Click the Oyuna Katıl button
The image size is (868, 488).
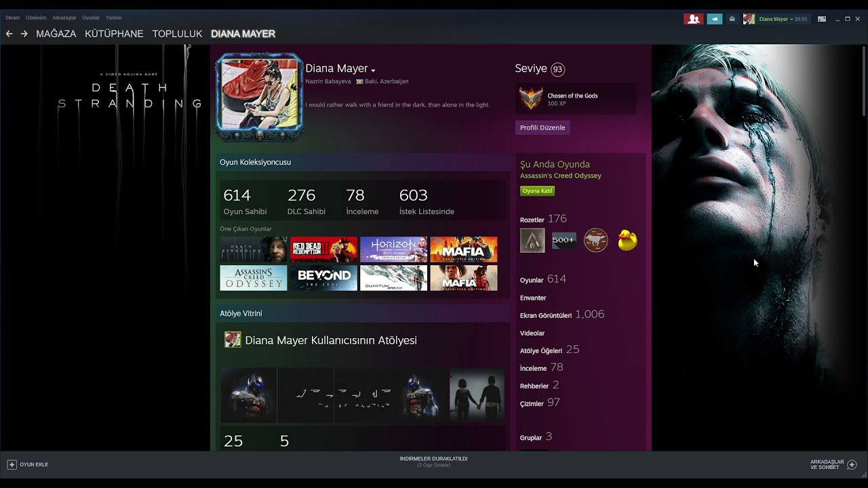point(537,191)
